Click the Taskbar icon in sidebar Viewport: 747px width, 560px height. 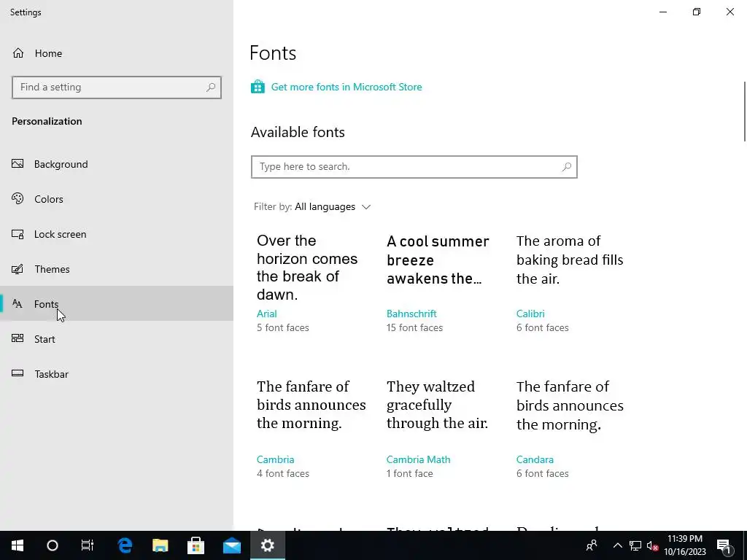18,373
